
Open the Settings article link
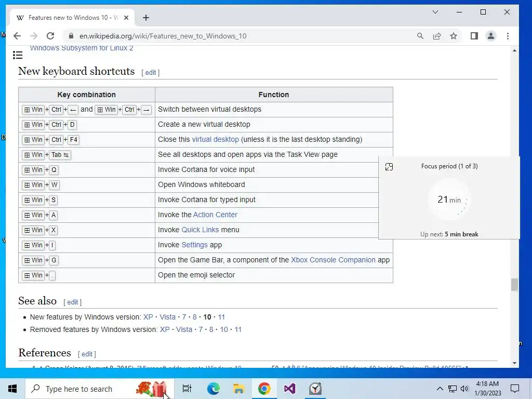(x=194, y=245)
